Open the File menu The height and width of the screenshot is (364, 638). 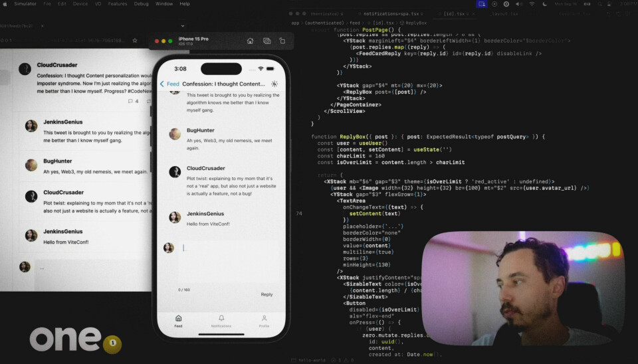pos(47,4)
